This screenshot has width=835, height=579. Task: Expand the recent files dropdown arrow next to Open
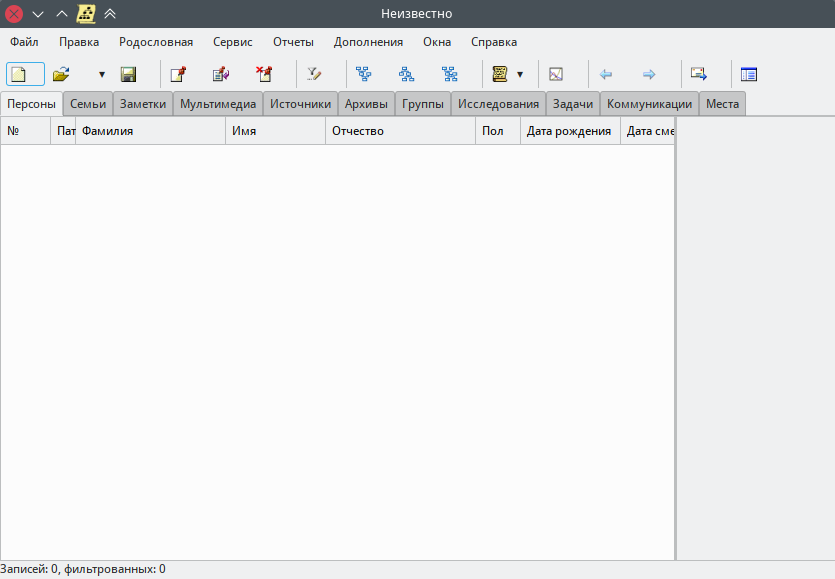102,75
